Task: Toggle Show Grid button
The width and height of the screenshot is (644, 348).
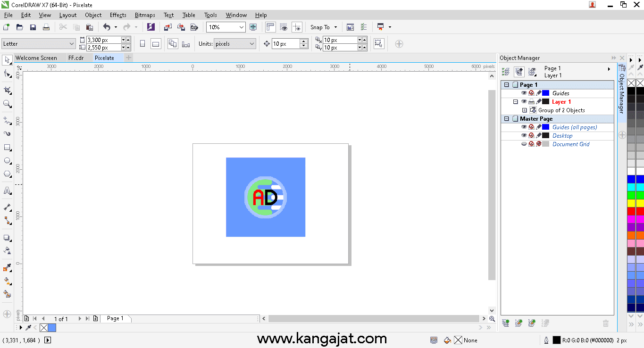Action: 284,27
